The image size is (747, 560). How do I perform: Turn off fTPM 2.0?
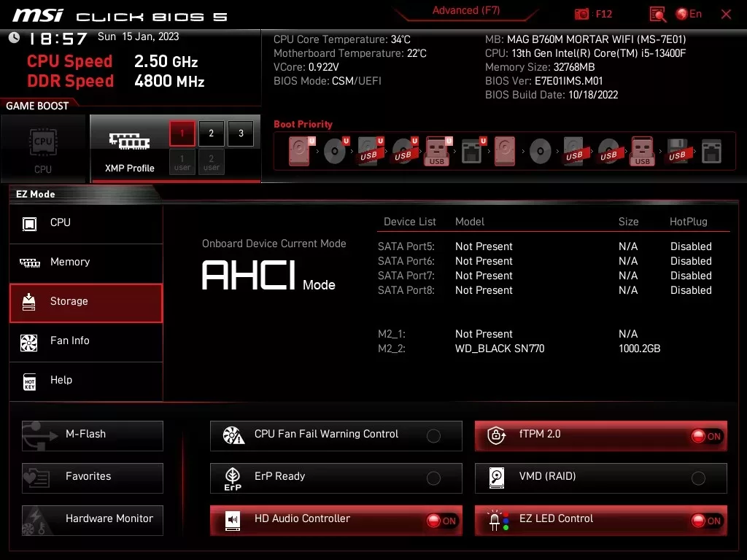(x=706, y=434)
